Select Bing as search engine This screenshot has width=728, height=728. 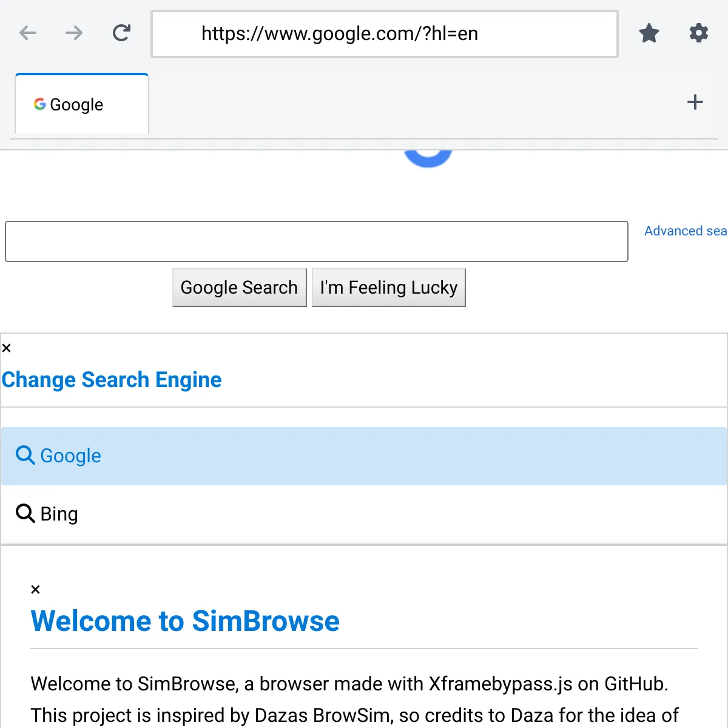point(364,514)
